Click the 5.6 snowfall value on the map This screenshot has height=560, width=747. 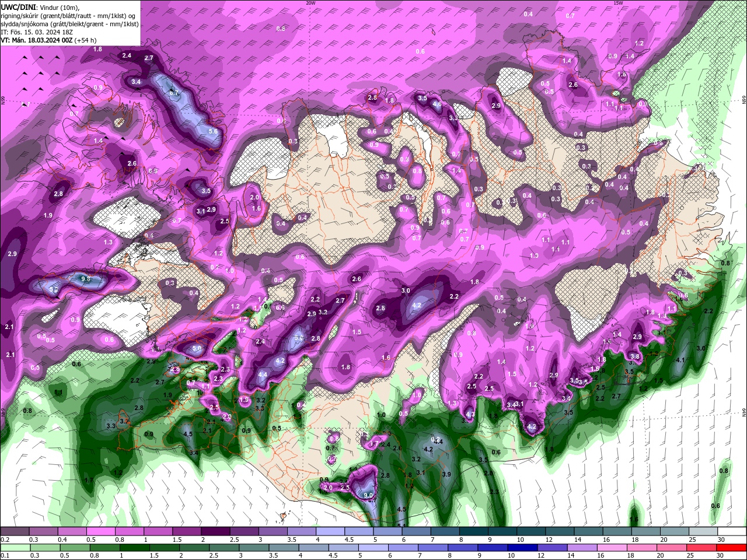(213, 131)
